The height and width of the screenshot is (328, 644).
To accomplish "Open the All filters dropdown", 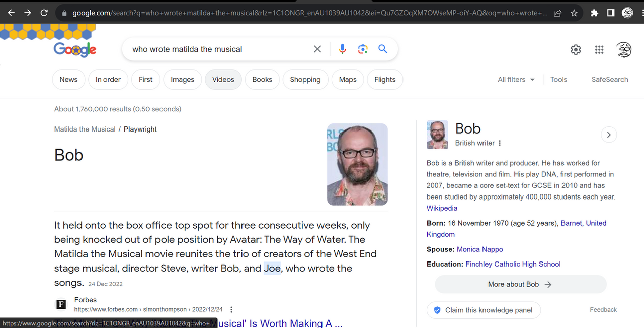I will [x=516, y=80].
